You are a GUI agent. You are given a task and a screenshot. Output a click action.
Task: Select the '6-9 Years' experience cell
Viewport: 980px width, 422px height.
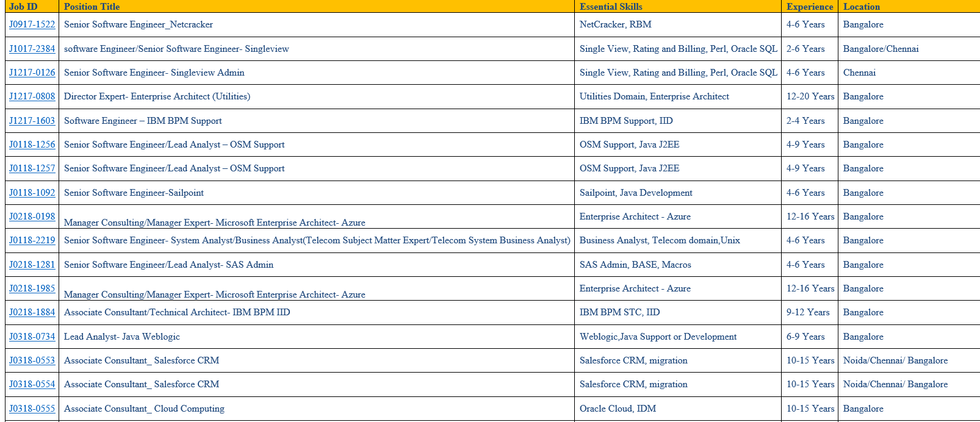pyautogui.click(x=810, y=337)
